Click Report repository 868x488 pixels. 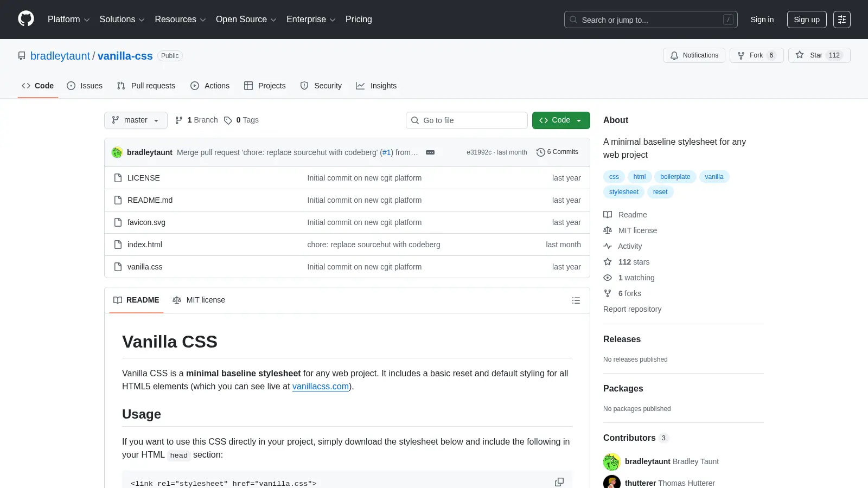click(632, 309)
